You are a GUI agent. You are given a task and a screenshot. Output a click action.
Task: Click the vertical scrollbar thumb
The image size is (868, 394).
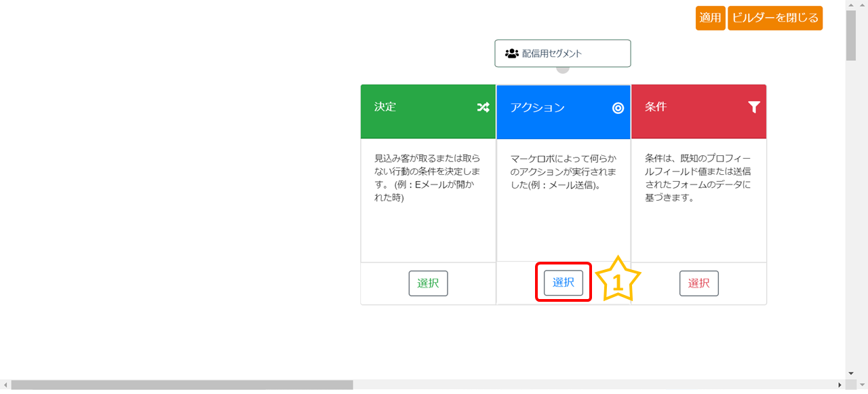(851, 35)
